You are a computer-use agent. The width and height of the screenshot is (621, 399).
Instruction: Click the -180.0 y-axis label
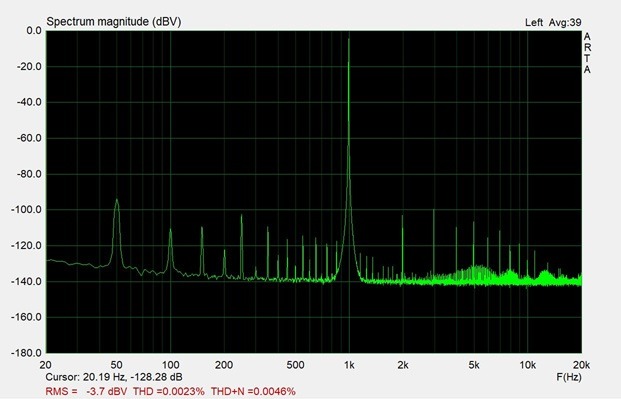[x=26, y=353]
